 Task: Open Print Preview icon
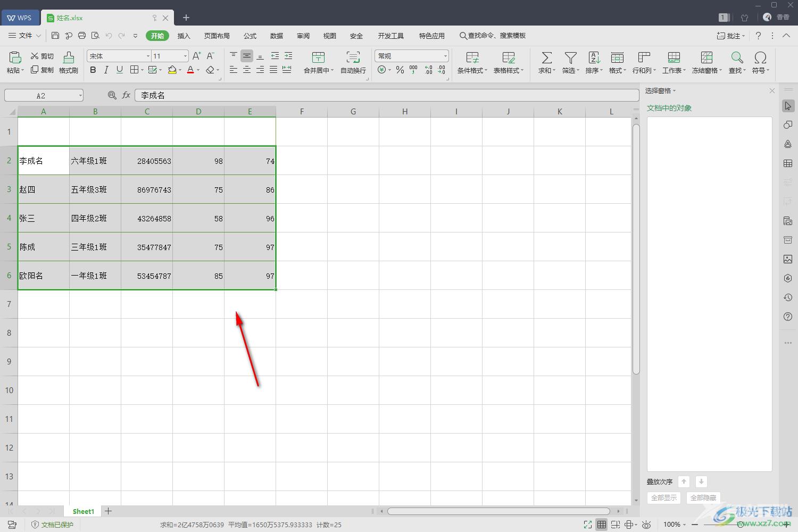coord(95,36)
